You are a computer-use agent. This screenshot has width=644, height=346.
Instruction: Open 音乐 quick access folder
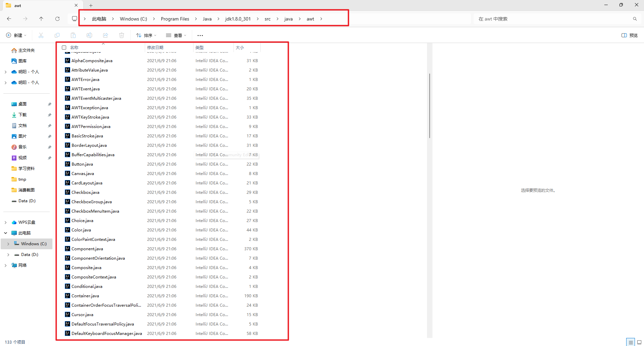23,147
